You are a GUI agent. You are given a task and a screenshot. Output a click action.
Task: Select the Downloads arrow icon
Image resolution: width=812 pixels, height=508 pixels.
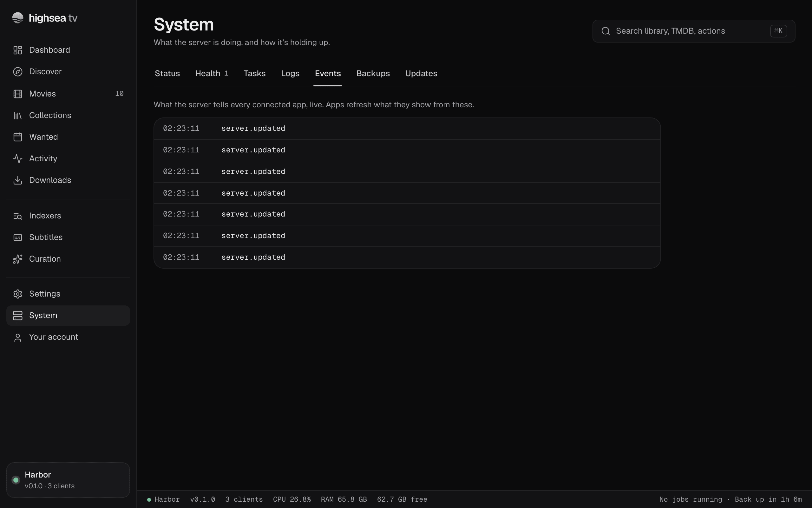click(17, 180)
